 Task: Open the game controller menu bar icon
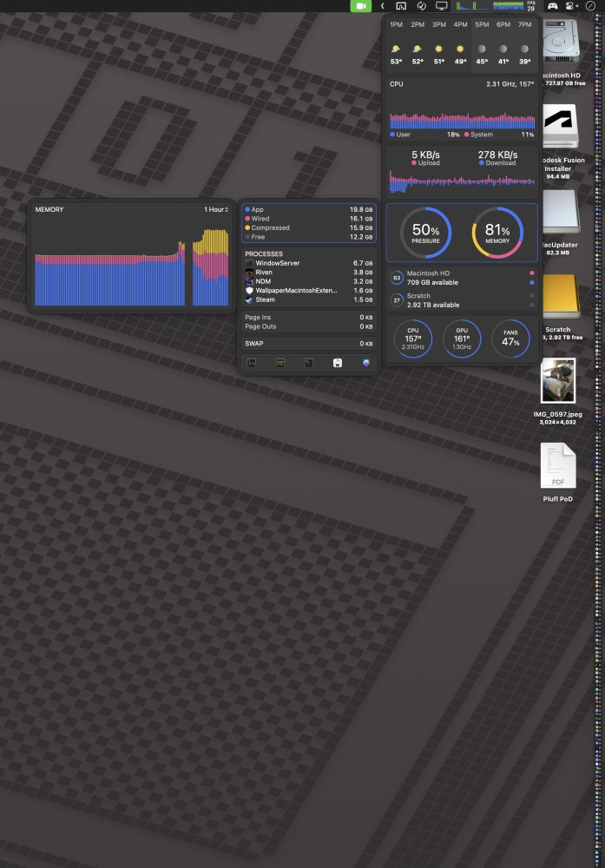click(x=552, y=6)
